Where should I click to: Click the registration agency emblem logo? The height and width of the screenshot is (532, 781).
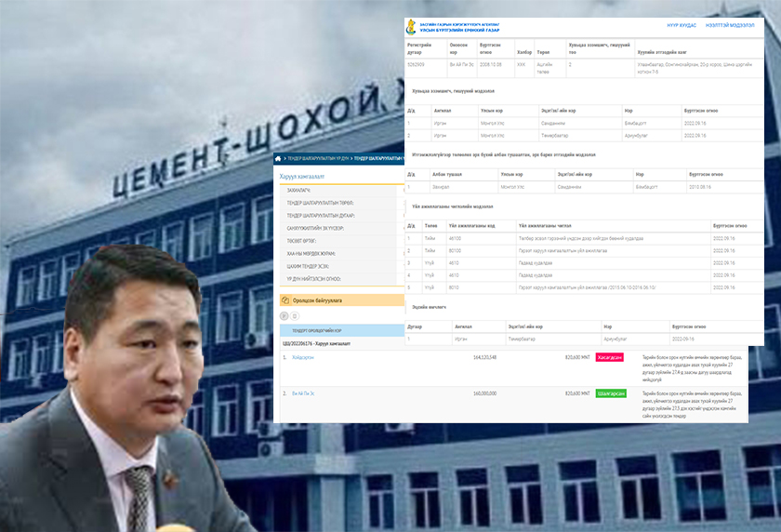[x=411, y=27]
